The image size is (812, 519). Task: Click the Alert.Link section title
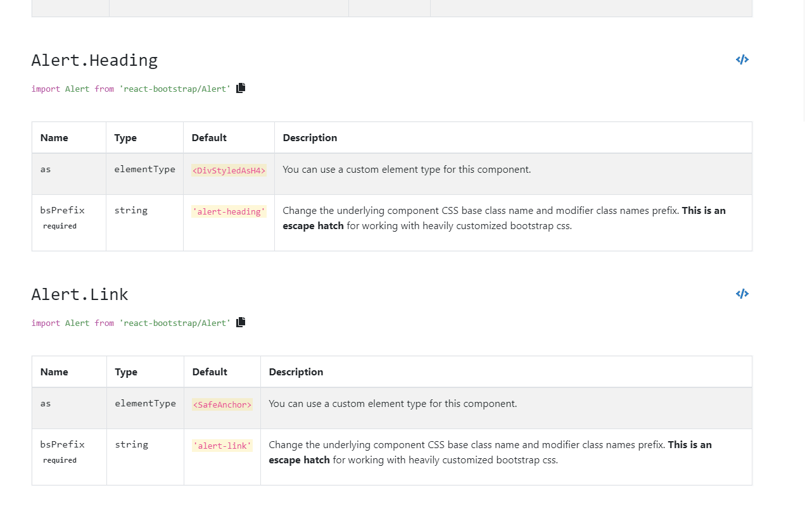[x=80, y=295]
